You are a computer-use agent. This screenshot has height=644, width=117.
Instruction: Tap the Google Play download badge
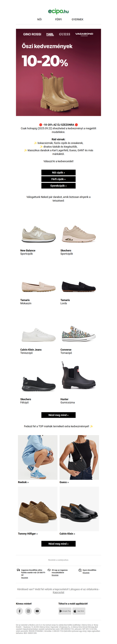point(65,611)
